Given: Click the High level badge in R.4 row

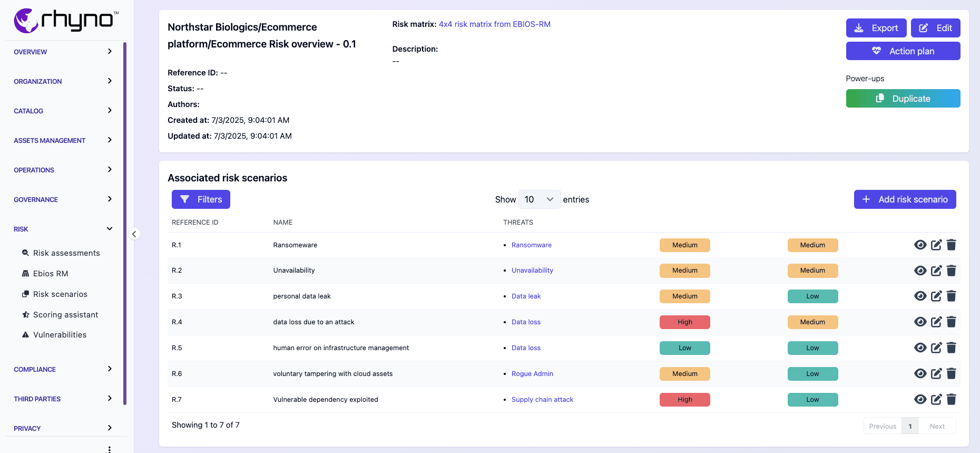Looking at the screenshot, I should click(x=684, y=322).
